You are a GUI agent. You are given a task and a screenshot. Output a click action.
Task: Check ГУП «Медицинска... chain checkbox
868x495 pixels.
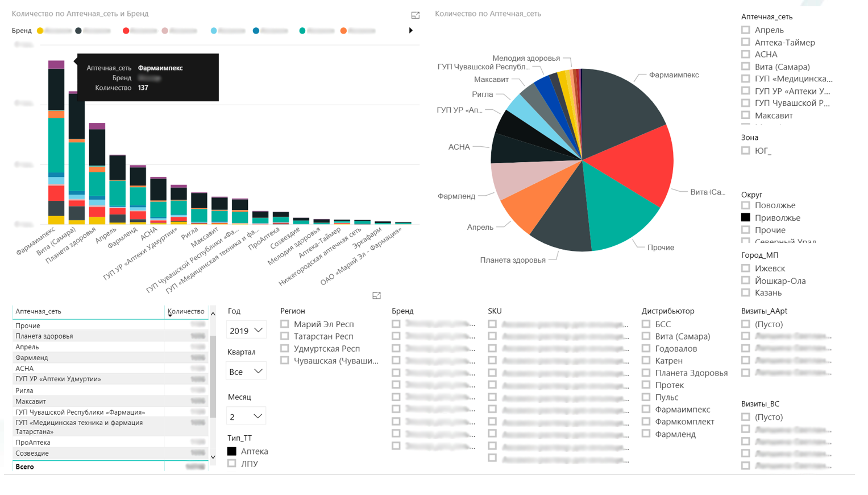(746, 79)
